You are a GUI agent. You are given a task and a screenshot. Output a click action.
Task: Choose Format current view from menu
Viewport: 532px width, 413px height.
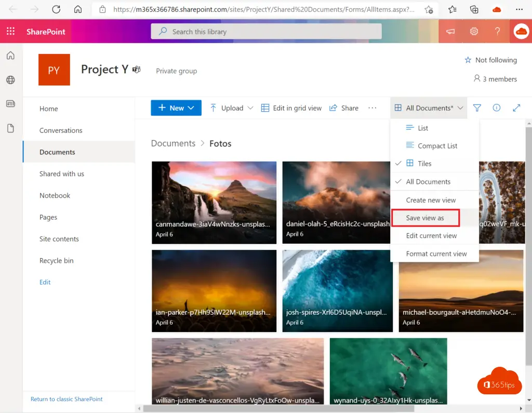(x=436, y=254)
